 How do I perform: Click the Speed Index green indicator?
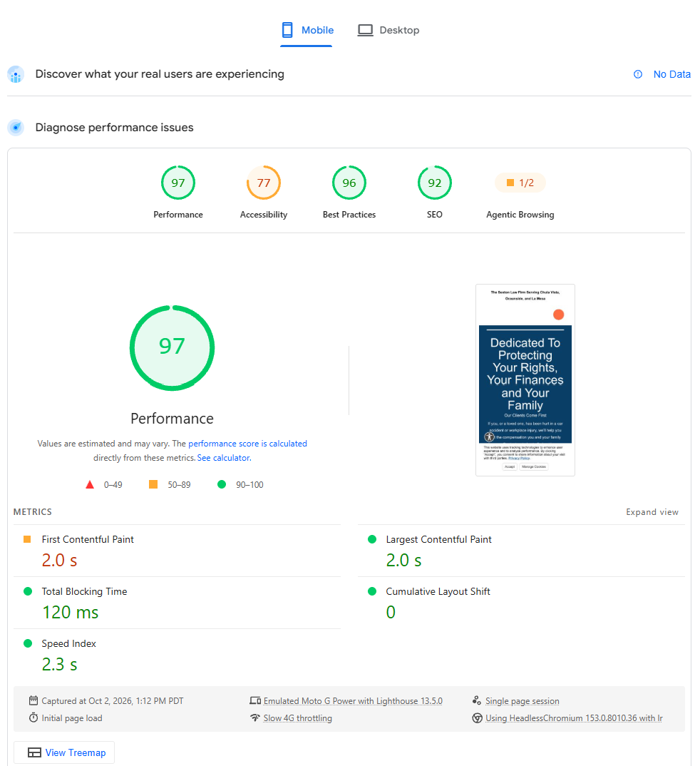click(x=28, y=644)
